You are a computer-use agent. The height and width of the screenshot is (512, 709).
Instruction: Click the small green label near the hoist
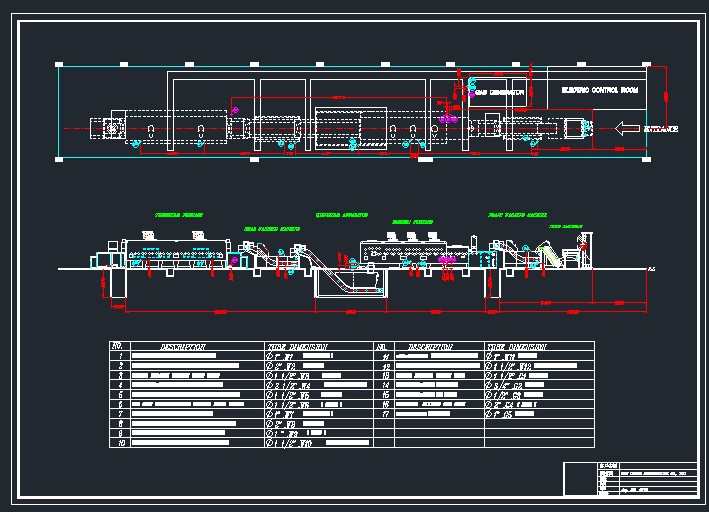click(566, 226)
